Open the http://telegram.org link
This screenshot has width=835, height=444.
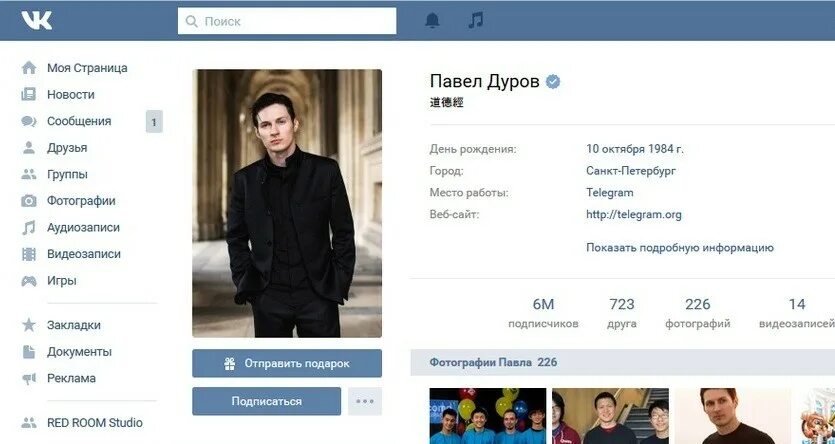coord(634,215)
